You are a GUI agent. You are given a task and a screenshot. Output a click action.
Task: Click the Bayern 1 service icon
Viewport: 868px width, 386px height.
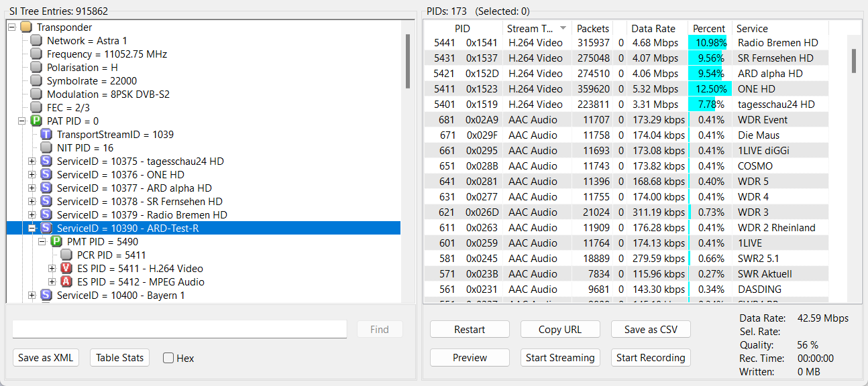[46, 296]
